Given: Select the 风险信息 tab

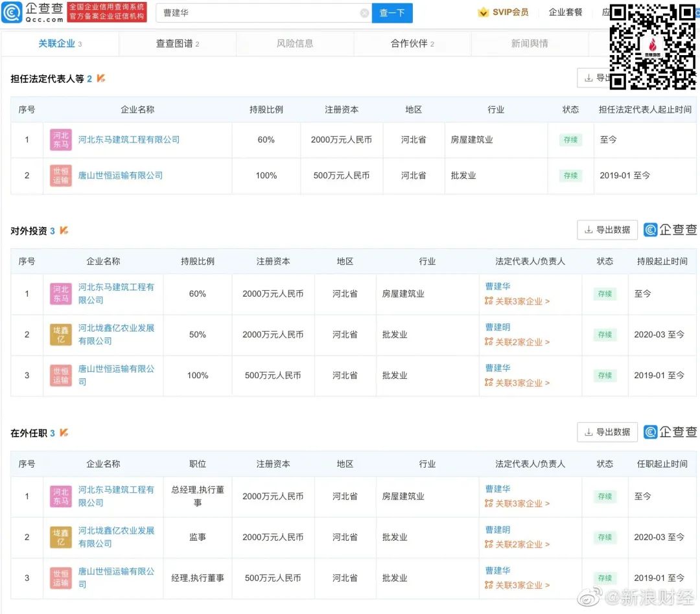Looking at the screenshot, I should (295, 43).
